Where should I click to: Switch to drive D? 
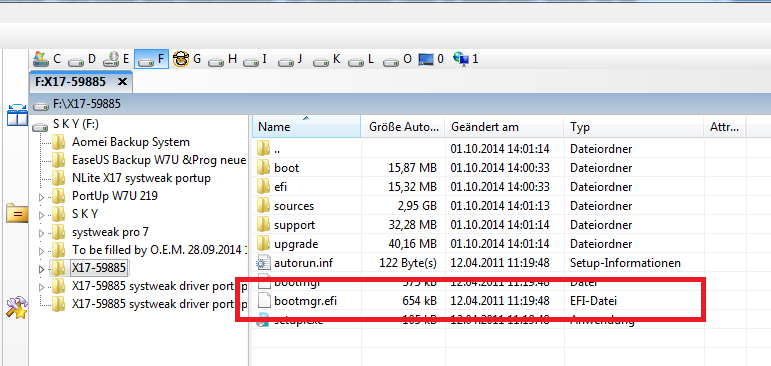point(82,60)
